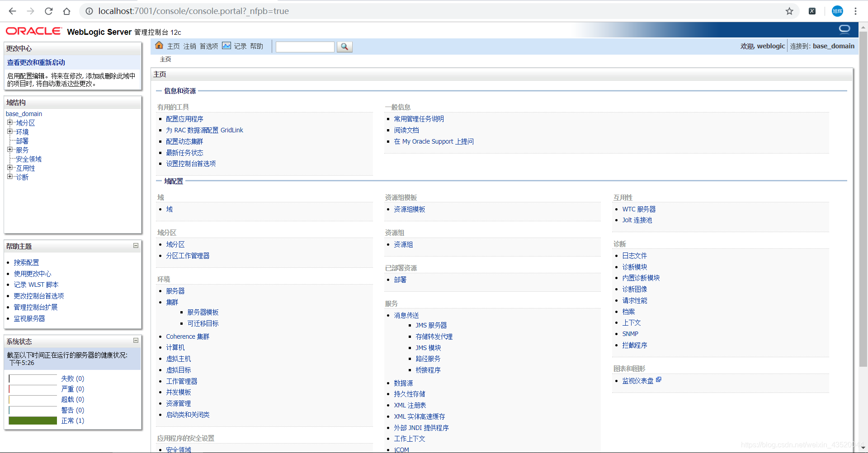Click the Oracle O logo icon
The width and height of the screenshot is (868, 453).
844,29
